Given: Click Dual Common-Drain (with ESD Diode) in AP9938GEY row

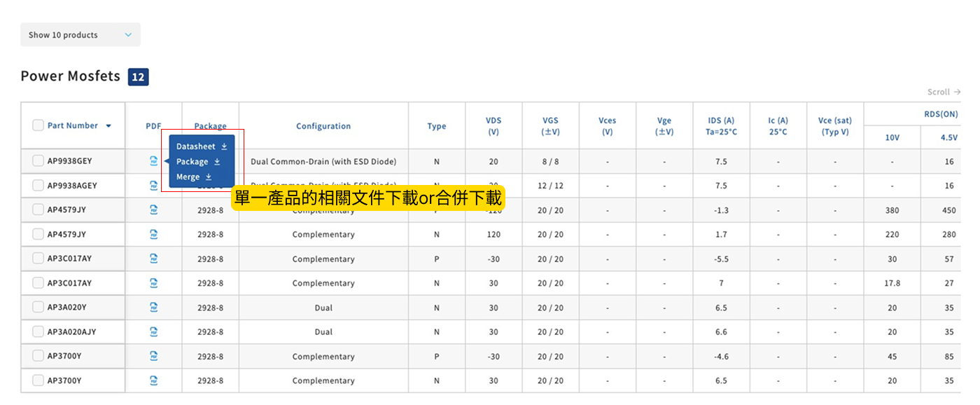Looking at the screenshot, I should (323, 162).
